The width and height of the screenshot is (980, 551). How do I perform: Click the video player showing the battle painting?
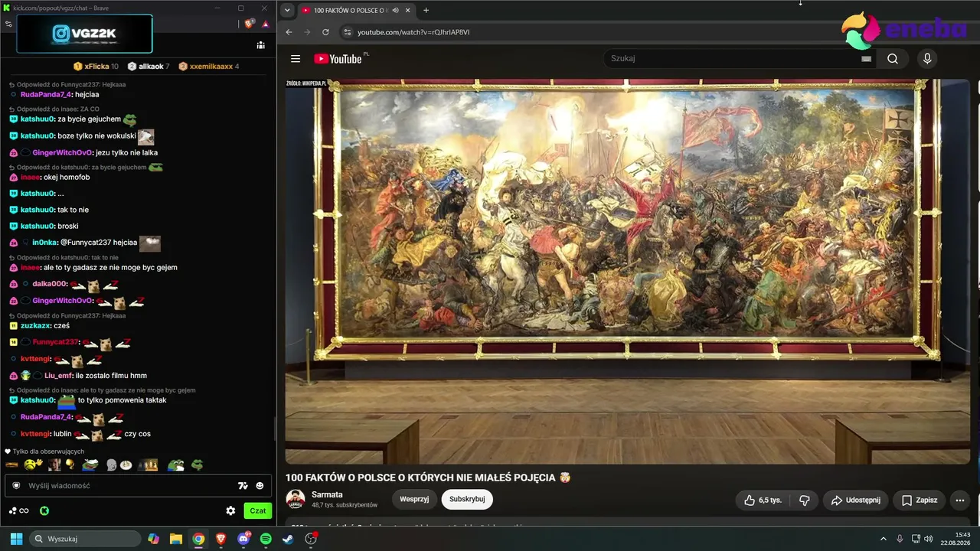(628, 271)
